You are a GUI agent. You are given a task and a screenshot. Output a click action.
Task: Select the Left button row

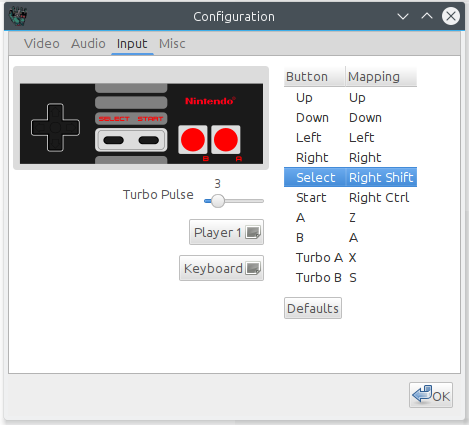point(350,138)
